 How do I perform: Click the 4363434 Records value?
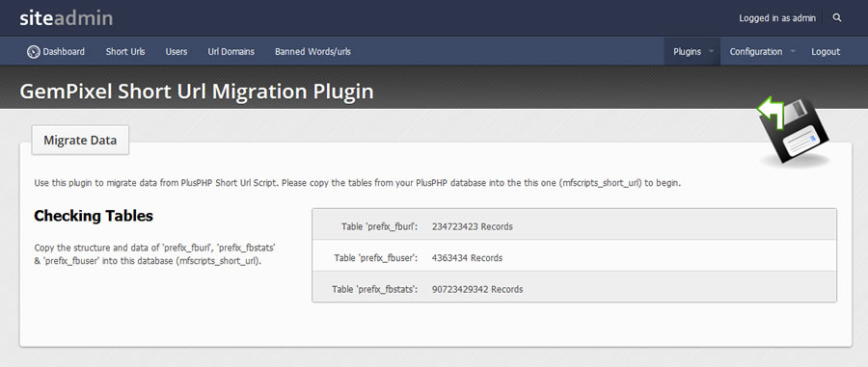pyautogui.click(x=467, y=257)
